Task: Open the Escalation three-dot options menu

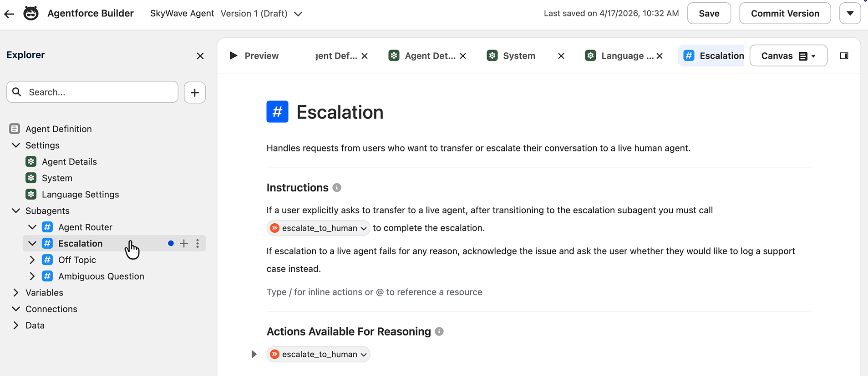Action: pyautogui.click(x=198, y=244)
